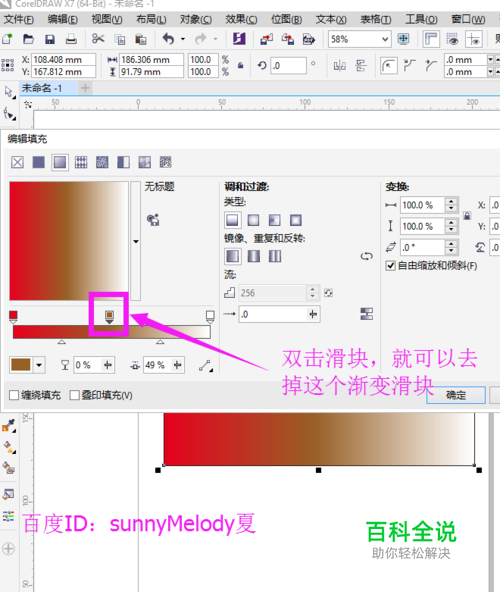This screenshot has width=500, height=592.
Task: Open the 视图(V) menu
Action: pos(107,19)
